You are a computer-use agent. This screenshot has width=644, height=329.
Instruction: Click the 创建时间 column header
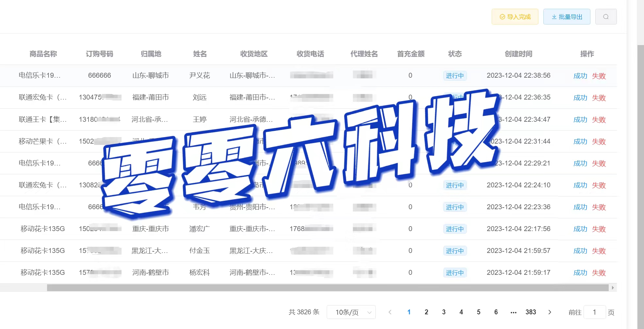coord(519,54)
